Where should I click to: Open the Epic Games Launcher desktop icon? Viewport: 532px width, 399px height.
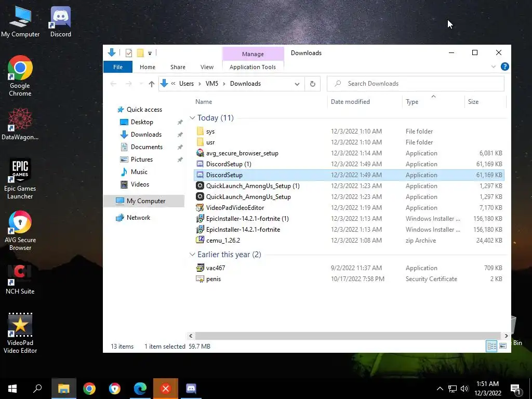(20, 179)
